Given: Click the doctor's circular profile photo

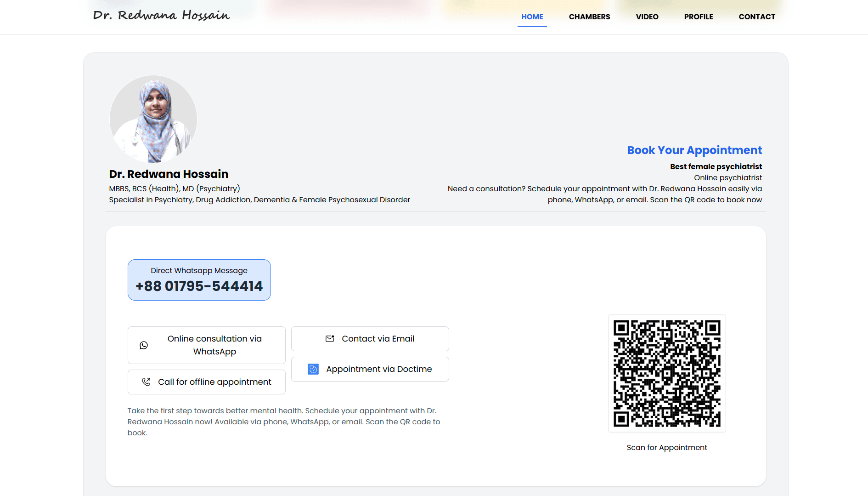Looking at the screenshot, I should point(153,119).
